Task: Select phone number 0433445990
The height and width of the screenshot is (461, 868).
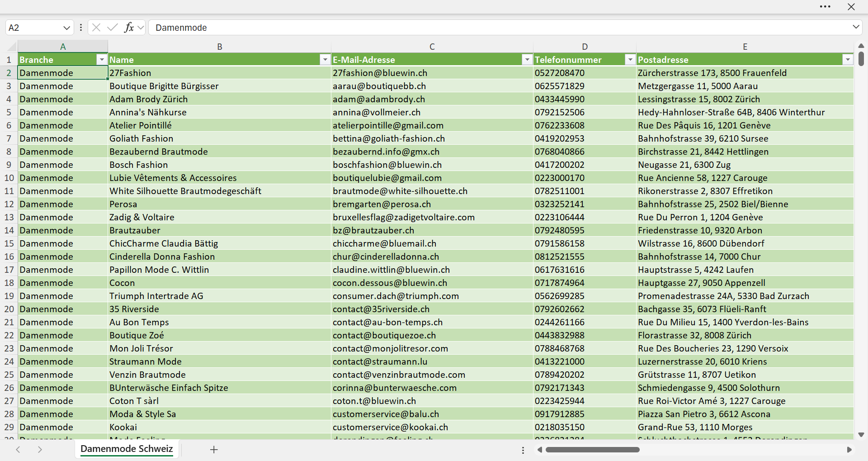Action: tap(585, 99)
